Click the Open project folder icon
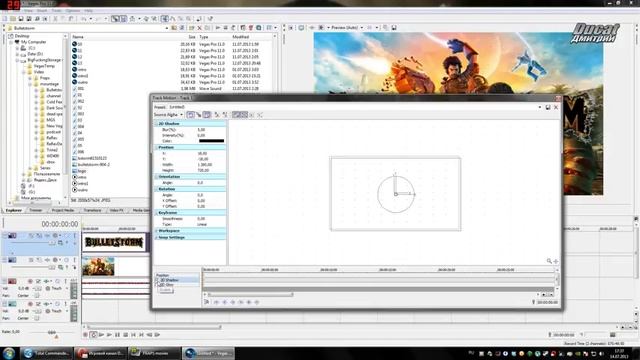The height and width of the screenshot is (360, 640). pos(13,19)
